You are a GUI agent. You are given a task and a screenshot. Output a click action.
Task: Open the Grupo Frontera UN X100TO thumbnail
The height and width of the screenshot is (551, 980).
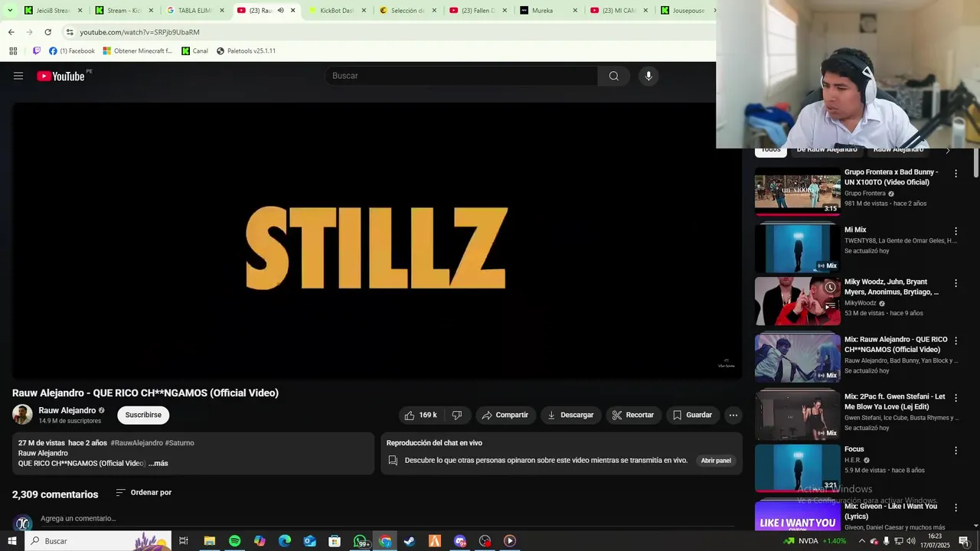797,191
